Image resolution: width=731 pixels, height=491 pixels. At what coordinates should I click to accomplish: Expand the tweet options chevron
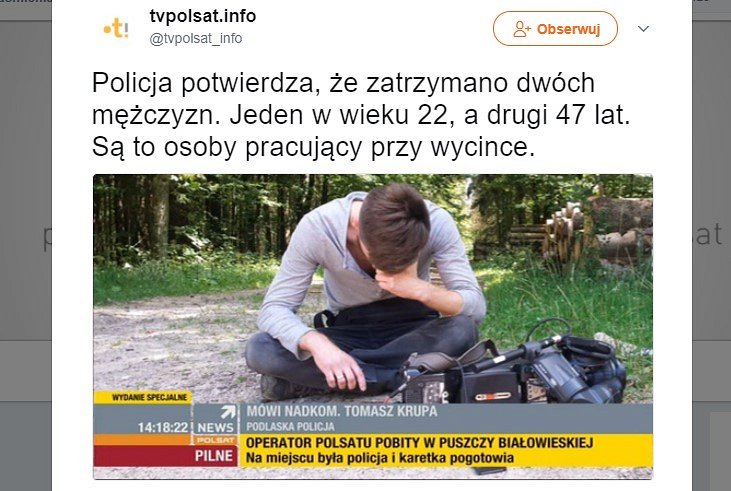[643, 29]
